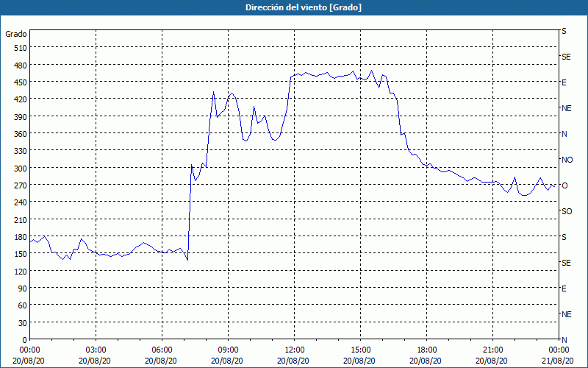Click the 20/08/20 date beneath 18:00

426,361
